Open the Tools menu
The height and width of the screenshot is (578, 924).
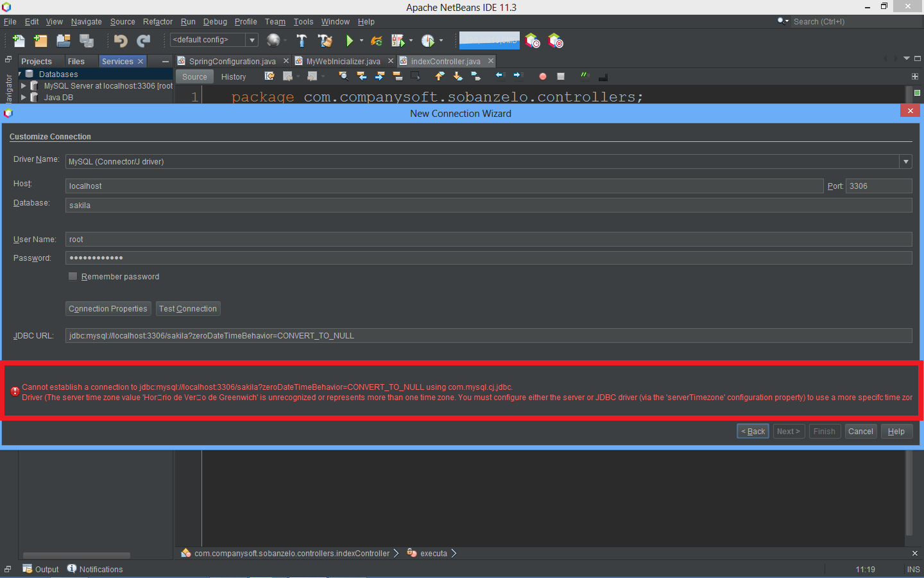coord(304,21)
